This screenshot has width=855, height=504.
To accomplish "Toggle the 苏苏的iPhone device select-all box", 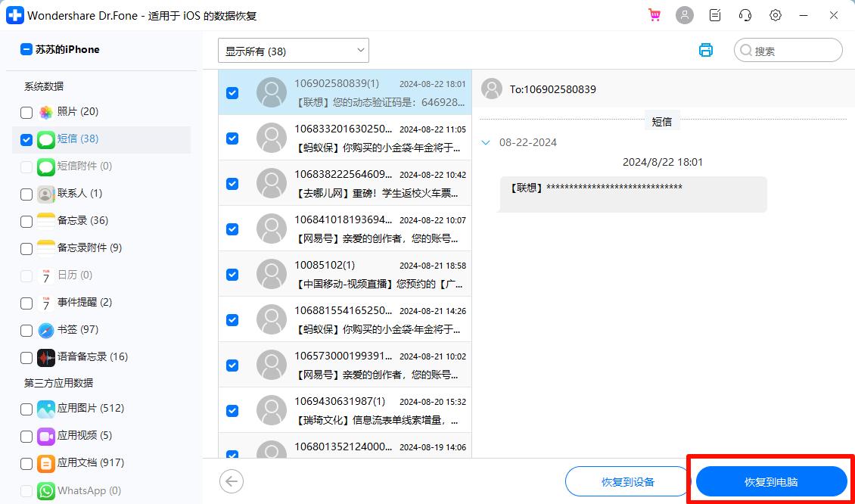I will click(x=26, y=50).
